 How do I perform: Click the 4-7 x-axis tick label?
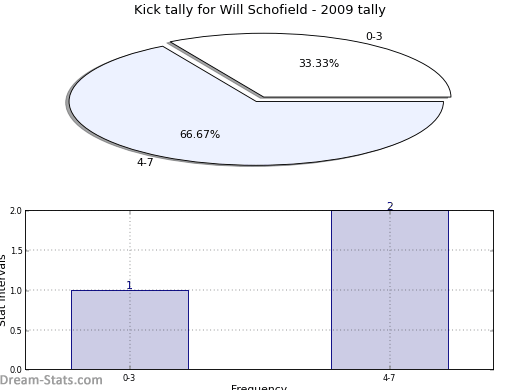(x=389, y=378)
